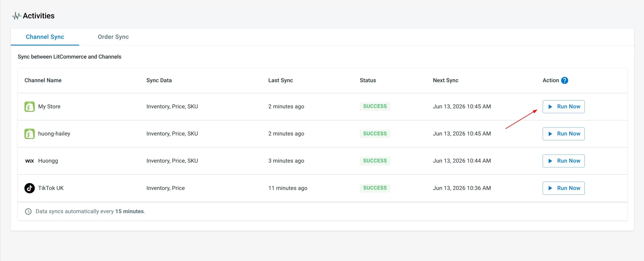Click SUCCESS status badge for huong-hailey

click(375, 134)
